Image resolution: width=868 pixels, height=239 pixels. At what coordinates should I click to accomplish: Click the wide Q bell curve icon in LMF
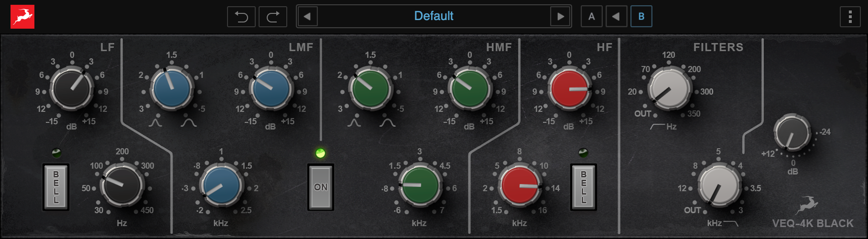tap(188, 123)
